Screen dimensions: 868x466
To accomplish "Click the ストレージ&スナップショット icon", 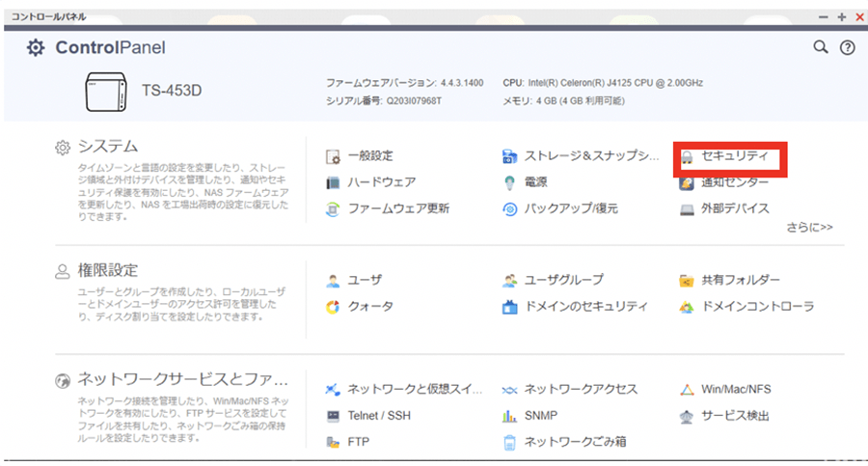I will [509, 157].
